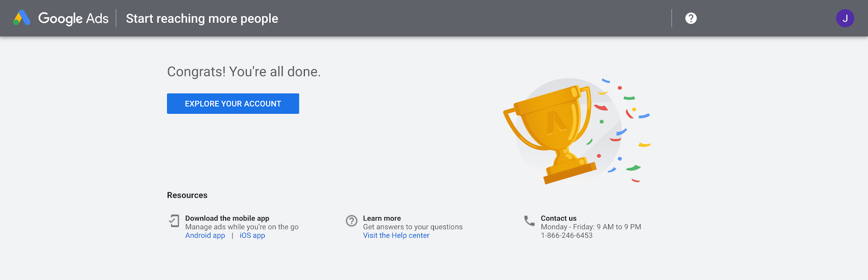Click the Learn more question icon
Viewport: 868px width, 280px height.
pyautogui.click(x=352, y=220)
